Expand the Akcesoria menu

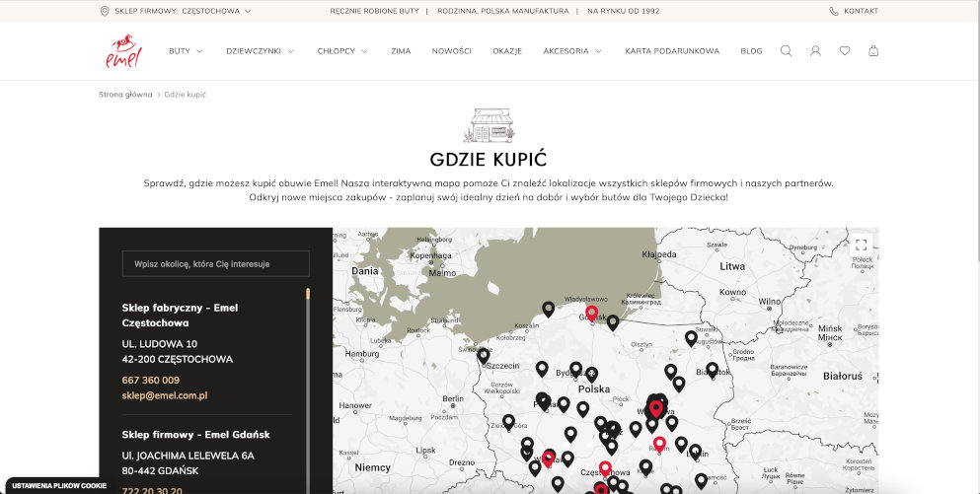[x=572, y=51]
